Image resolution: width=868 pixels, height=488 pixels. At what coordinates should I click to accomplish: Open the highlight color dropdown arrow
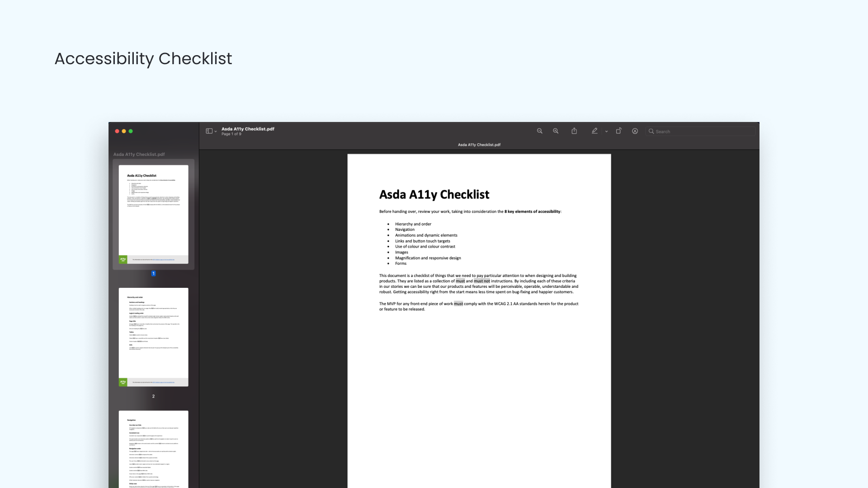(606, 131)
